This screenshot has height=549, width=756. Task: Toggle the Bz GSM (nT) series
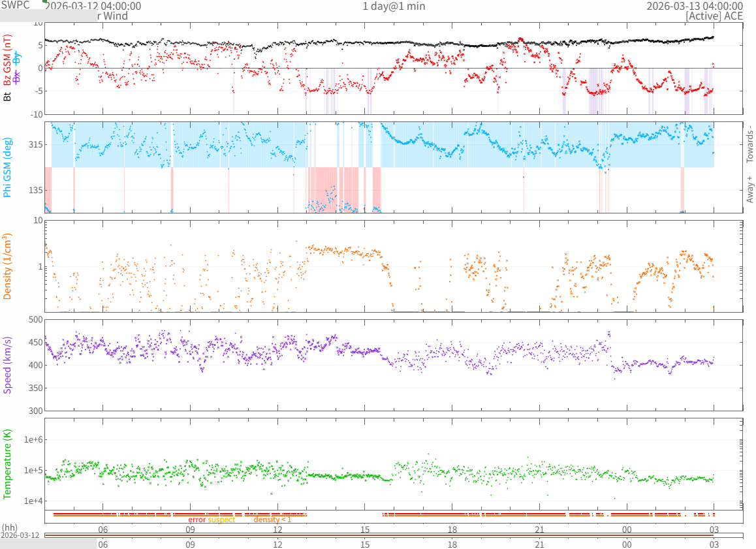8,61
